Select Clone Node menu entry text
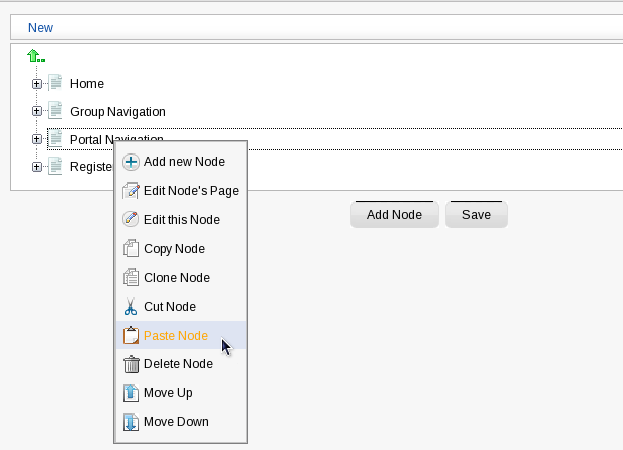 click(x=176, y=277)
